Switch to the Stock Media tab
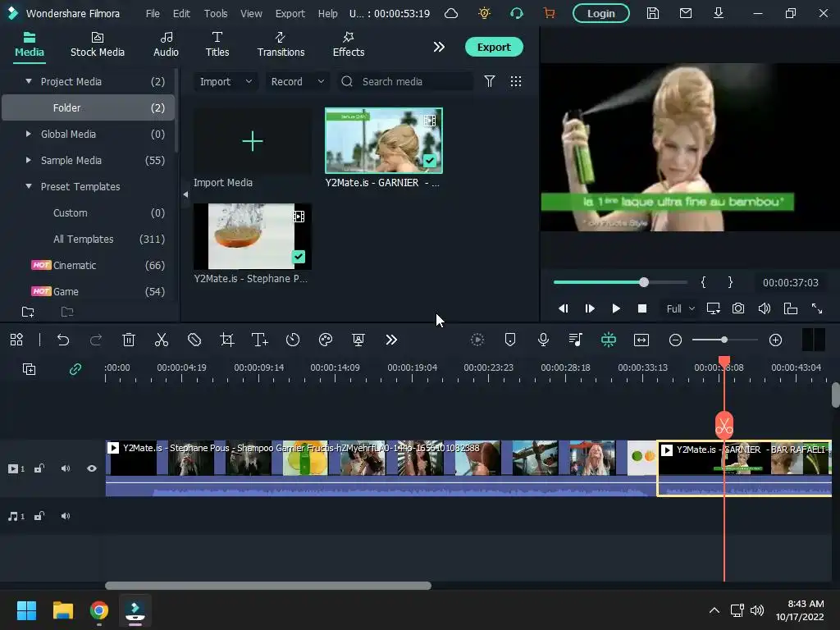840x630 pixels. [x=98, y=44]
